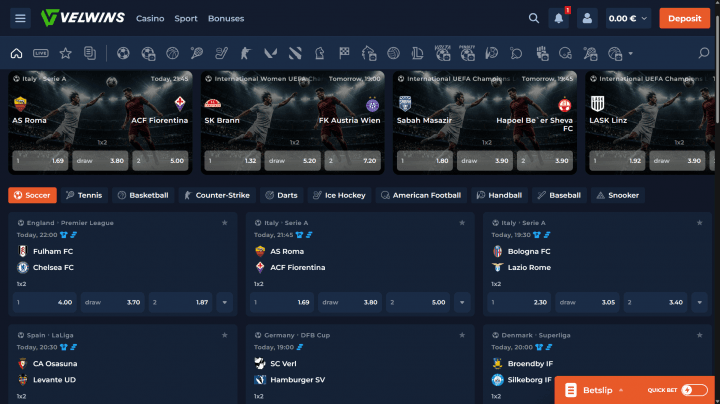Screen dimensions: 720x404
Task: Select basketball icon in sports bar
Action: [173, 53]
